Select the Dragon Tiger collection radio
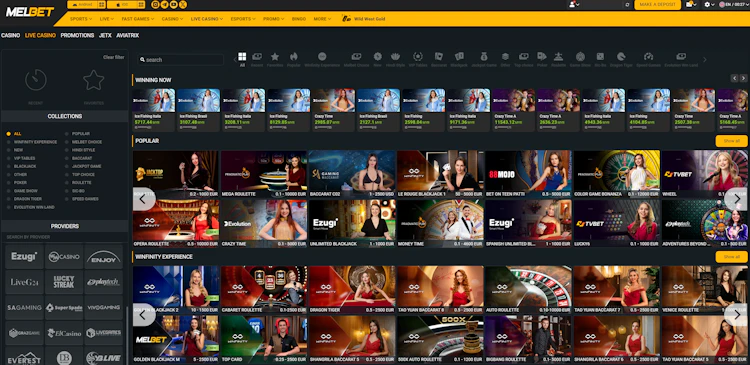The width and height of the screenshot is (750, 365). pos(9,199)
